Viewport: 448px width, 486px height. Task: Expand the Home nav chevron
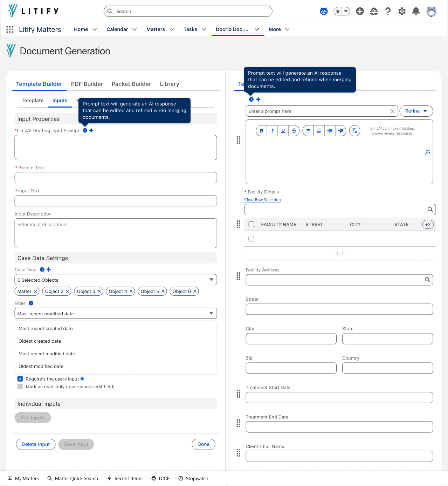point(95,29)
